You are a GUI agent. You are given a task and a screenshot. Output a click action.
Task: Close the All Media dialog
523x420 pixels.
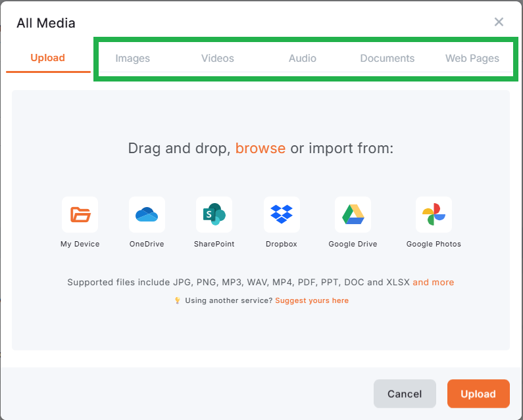[x=499, y=22]
